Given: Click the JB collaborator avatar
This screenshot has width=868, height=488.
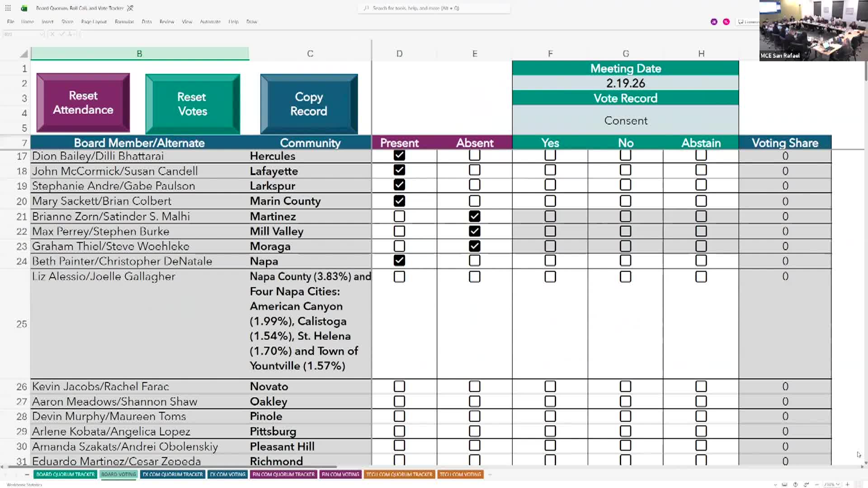Looking at the screenshot, I should pos(714,22).
